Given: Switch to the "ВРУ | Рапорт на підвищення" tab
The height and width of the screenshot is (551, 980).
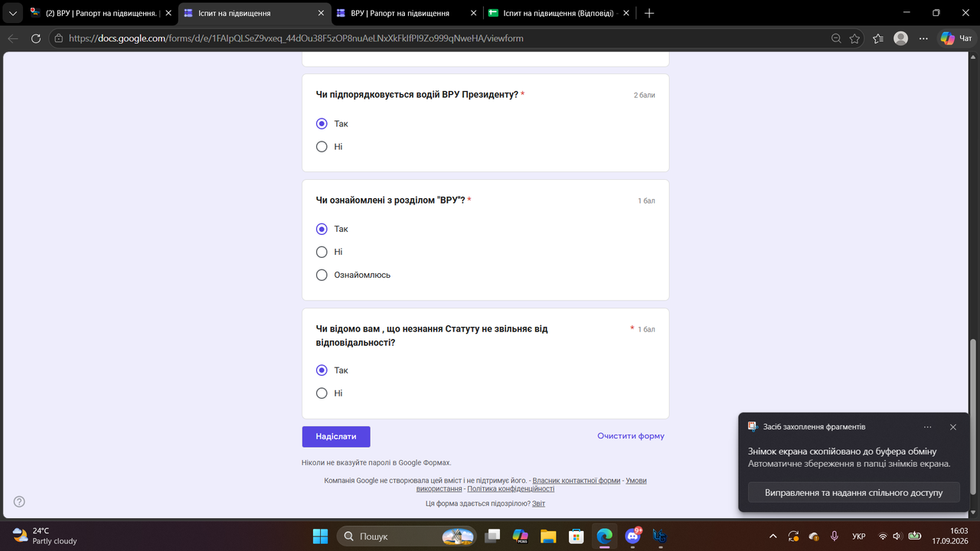Looking at the screenshot, I should pyautogui.click(x=406, y=13).
